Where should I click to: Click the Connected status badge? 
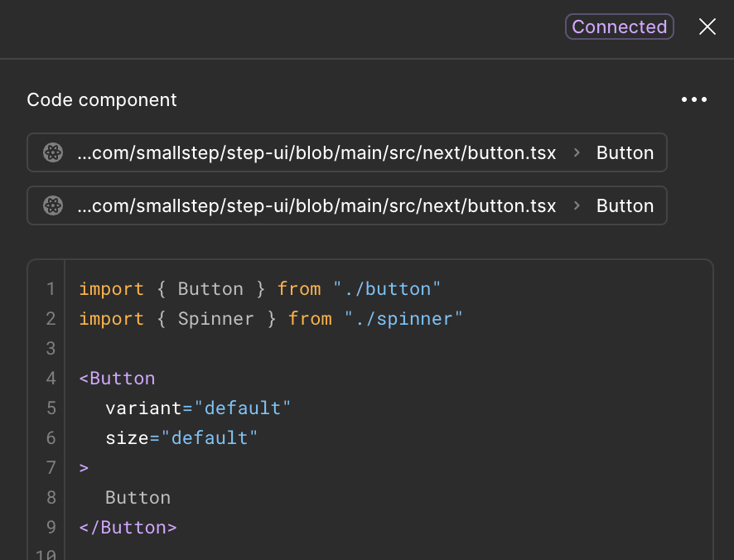(620, 27)
